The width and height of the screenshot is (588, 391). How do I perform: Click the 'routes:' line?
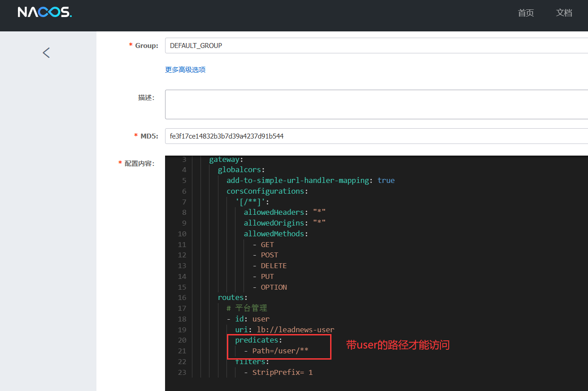tap(232, 297)
